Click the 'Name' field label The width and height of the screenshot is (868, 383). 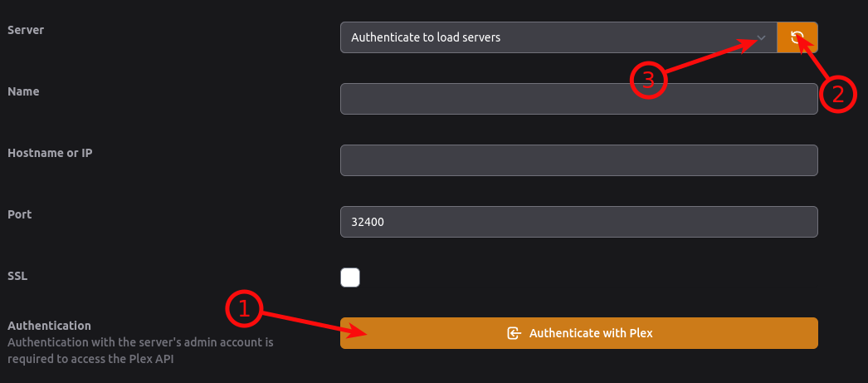tap(23, 91)
